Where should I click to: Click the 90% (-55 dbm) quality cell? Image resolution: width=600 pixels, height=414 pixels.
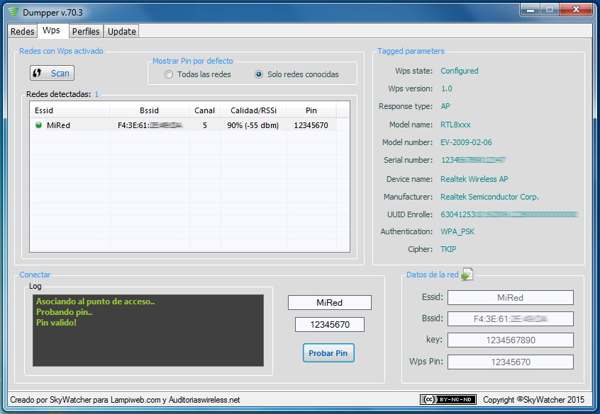(x=253, y=125)
